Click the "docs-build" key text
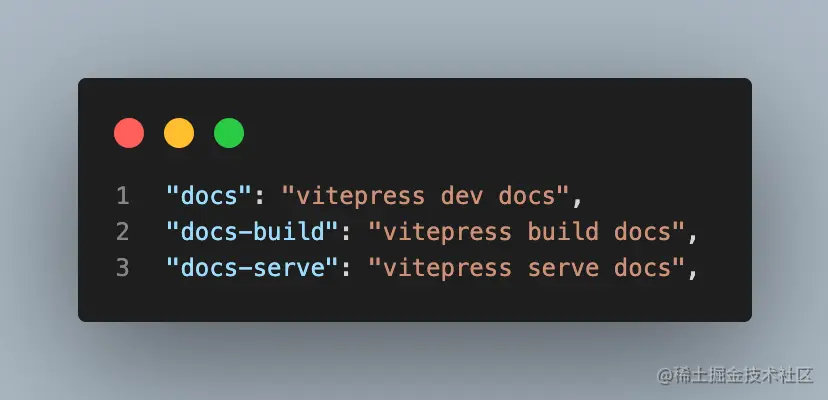The height and width of the screenshot is (400, 828). click(253, 232)
